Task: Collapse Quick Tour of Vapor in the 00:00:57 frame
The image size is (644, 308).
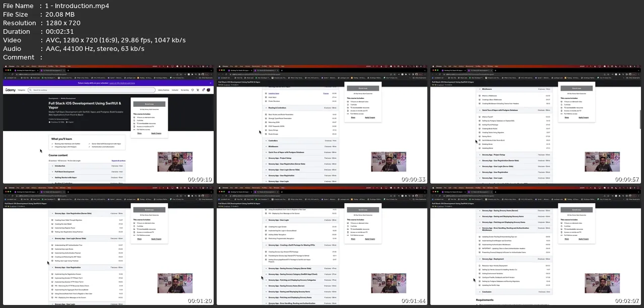Action: coord(514,110)
